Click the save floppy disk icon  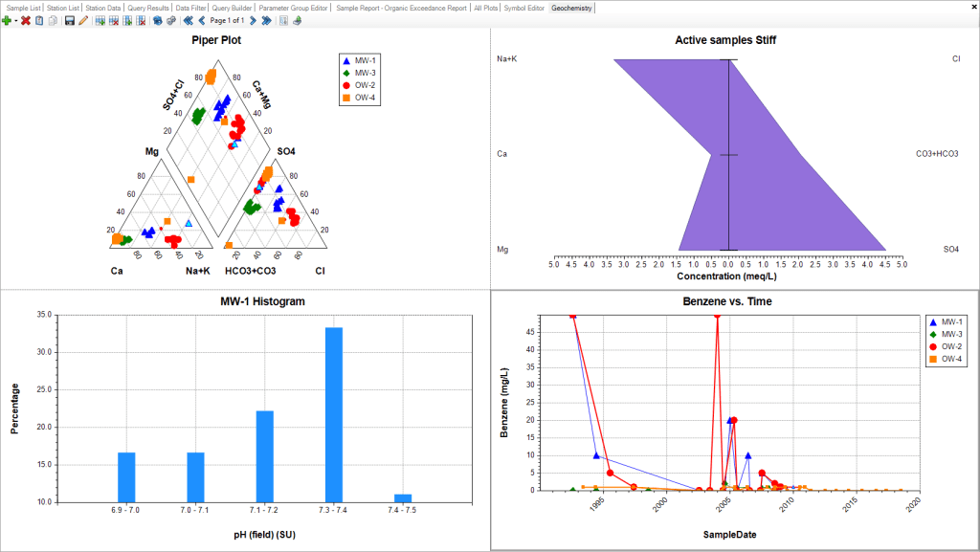click(x=70, y=20)
